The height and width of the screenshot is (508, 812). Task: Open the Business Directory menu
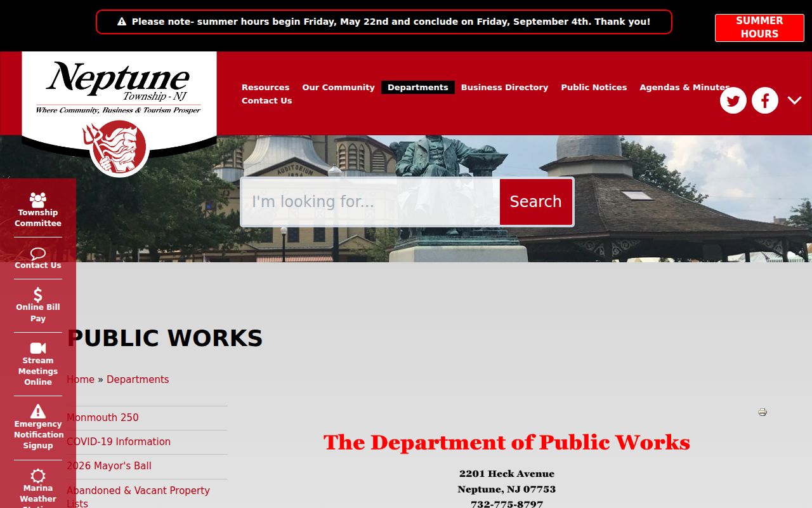tap(504, 87)
